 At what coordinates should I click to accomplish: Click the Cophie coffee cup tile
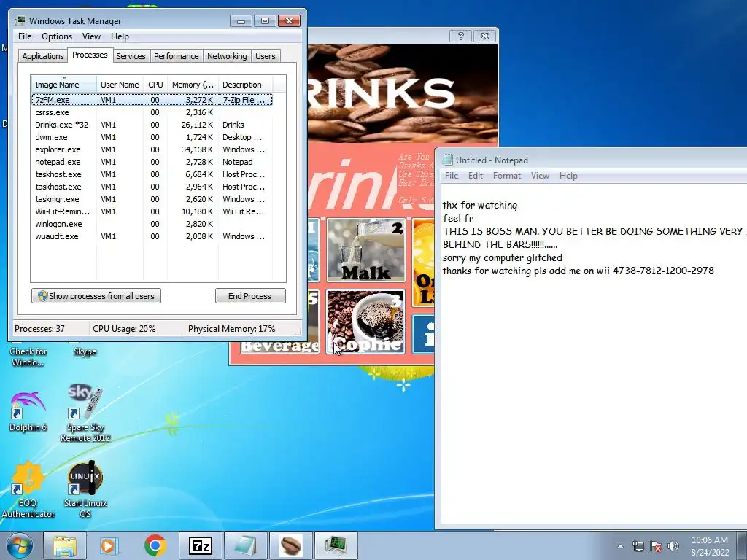(366, 322)
